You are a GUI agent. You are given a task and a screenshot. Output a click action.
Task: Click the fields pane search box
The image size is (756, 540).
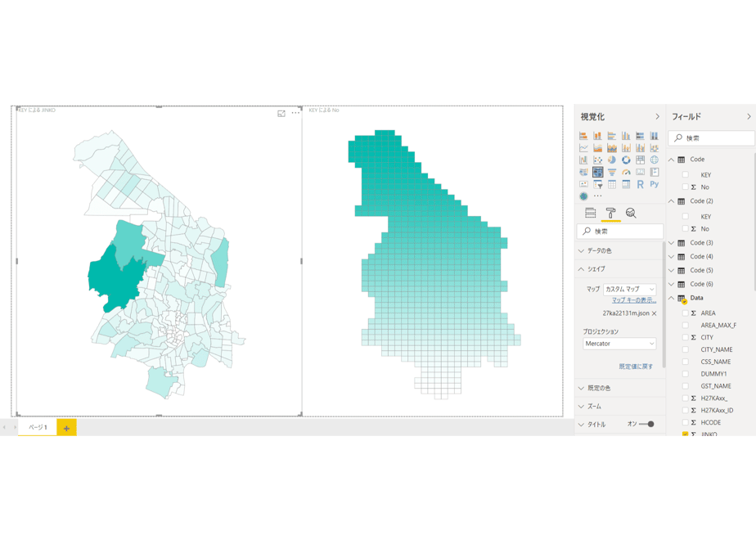[x=711, y=138]
